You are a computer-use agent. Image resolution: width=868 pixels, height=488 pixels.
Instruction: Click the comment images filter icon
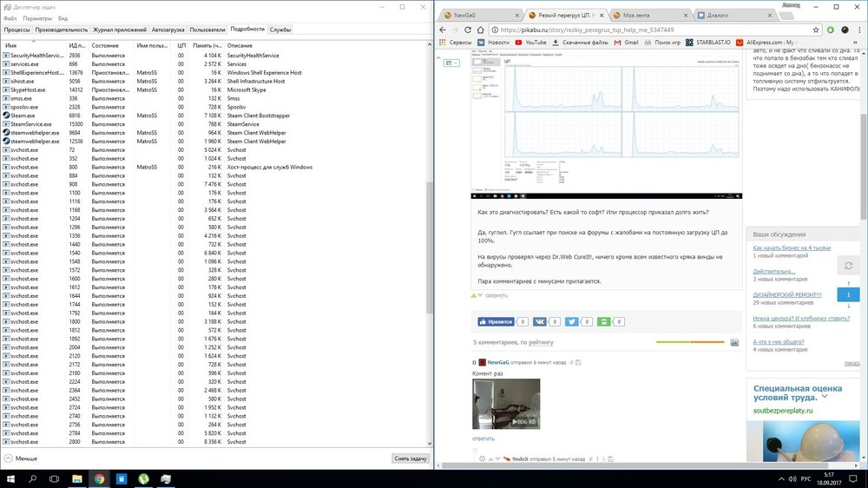734,343
